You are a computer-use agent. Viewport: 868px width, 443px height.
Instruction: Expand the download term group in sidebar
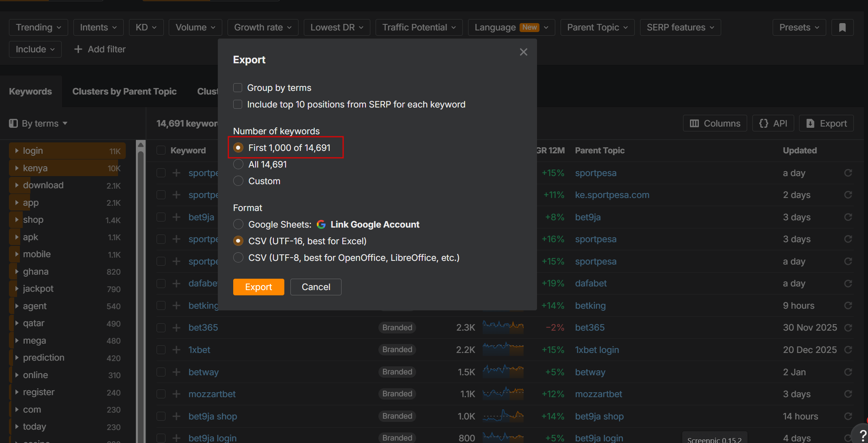tap(17, 185)
